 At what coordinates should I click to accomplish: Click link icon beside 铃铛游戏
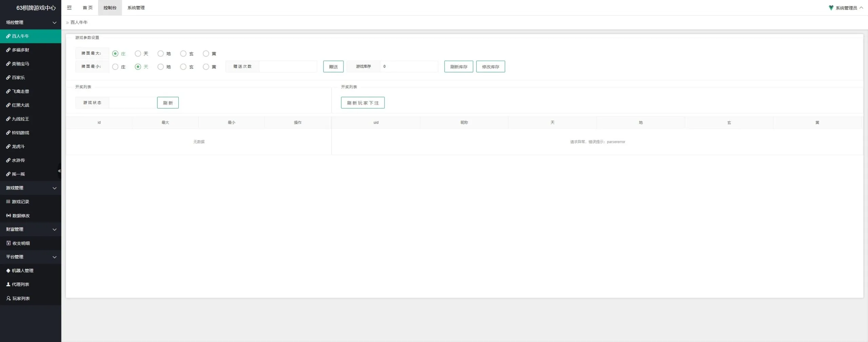(8, 133)
